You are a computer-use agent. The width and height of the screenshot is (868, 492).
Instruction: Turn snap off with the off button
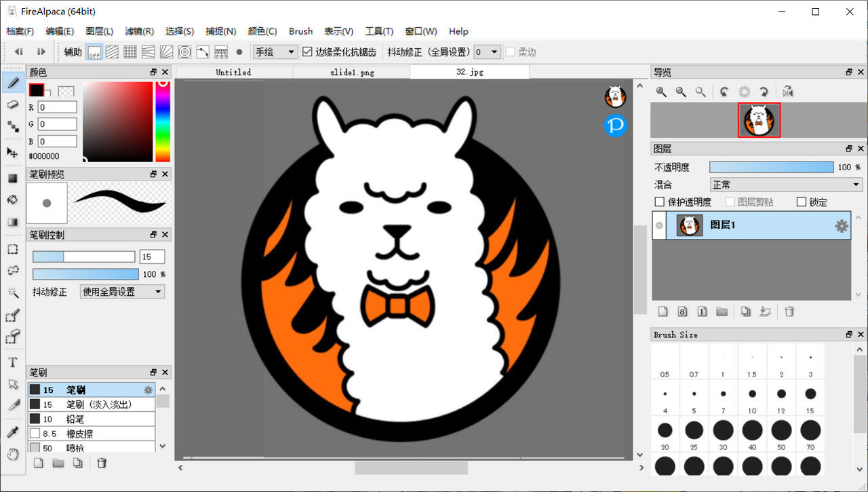[x=94, y=52]
